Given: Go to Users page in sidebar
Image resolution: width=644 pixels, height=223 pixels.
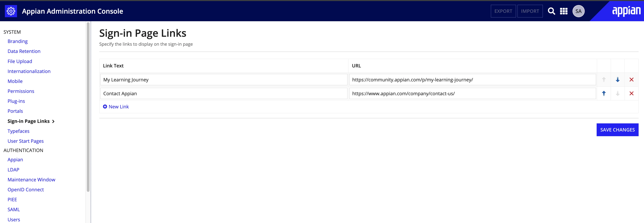Looking at the screenshot, I should click(14, 220).
